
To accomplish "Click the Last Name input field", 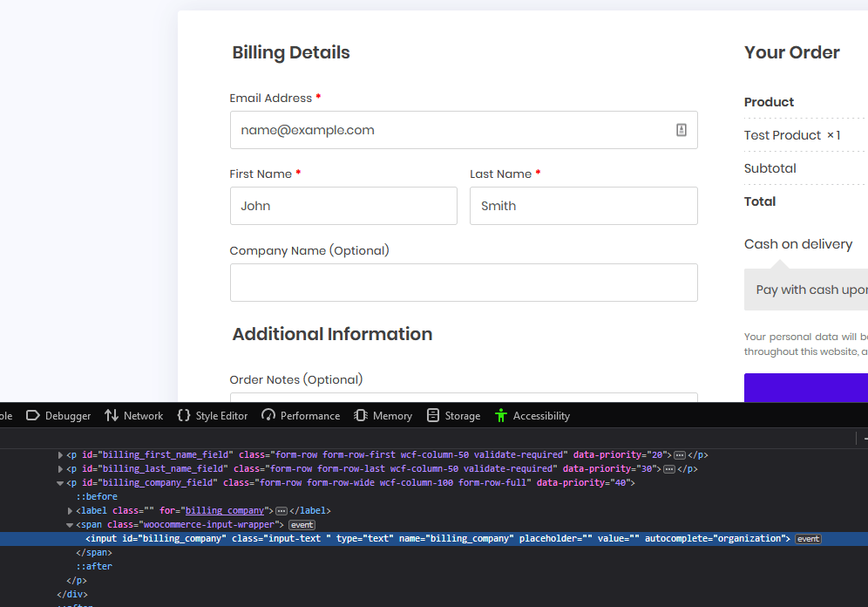I will [584, 206].
